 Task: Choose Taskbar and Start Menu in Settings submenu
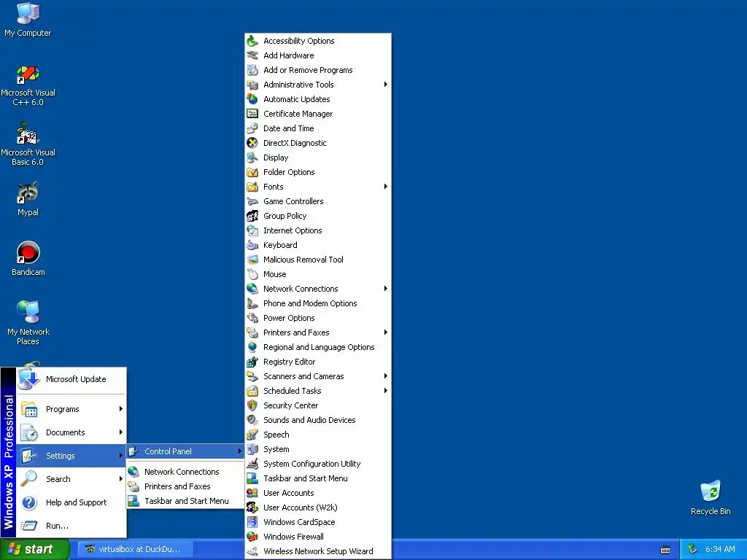click(185, 501)
